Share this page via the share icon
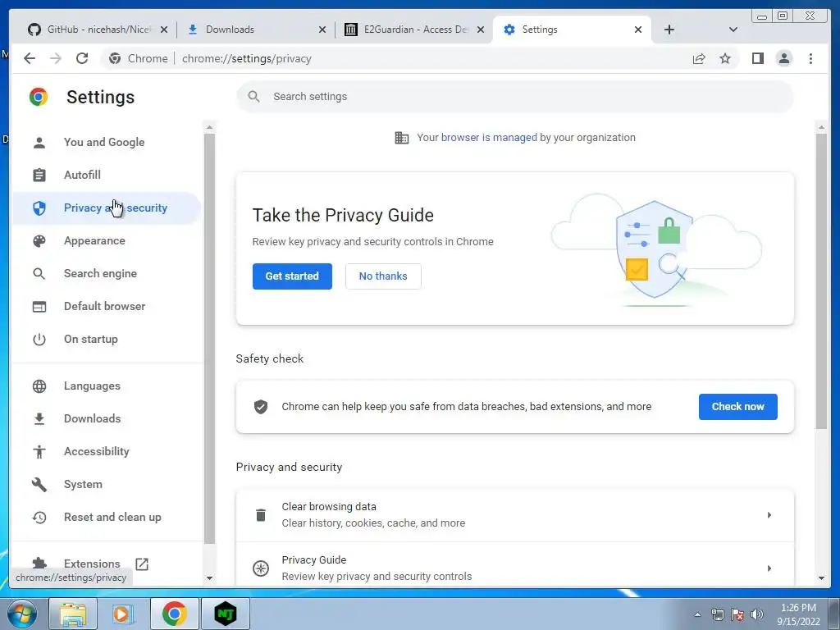This screenshot has height=630, width=840. [x=699, y=58]
